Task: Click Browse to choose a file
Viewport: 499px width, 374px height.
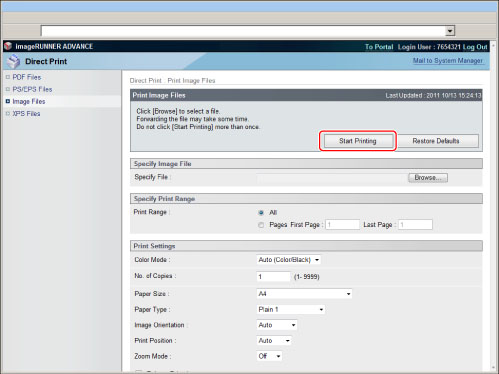Action: 428,178
